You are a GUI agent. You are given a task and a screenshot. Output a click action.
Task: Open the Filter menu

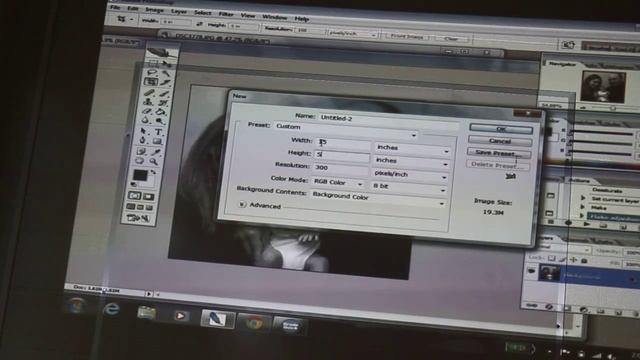pyautogui.click(x=226, y=14)
